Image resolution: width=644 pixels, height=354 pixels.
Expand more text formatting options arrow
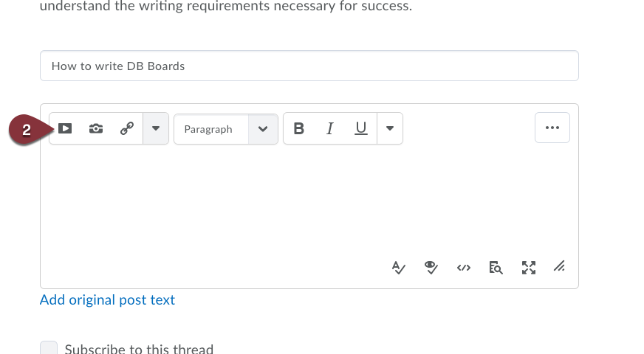coord(390,128)
